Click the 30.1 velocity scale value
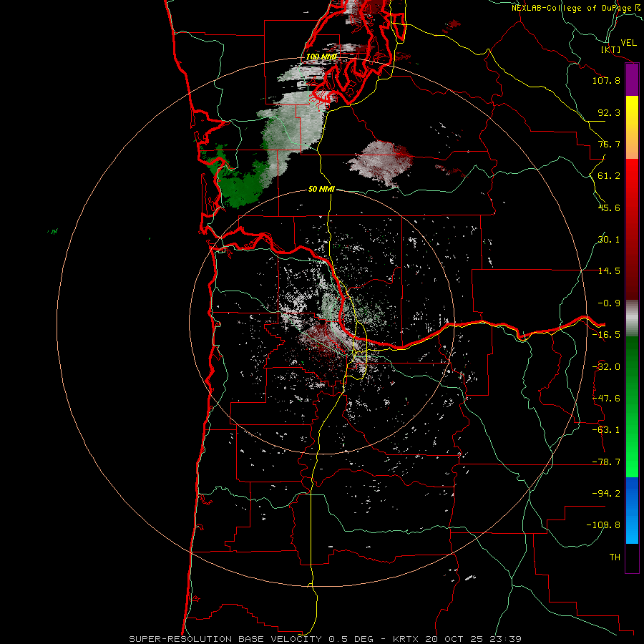 click(x=609, y=240)
